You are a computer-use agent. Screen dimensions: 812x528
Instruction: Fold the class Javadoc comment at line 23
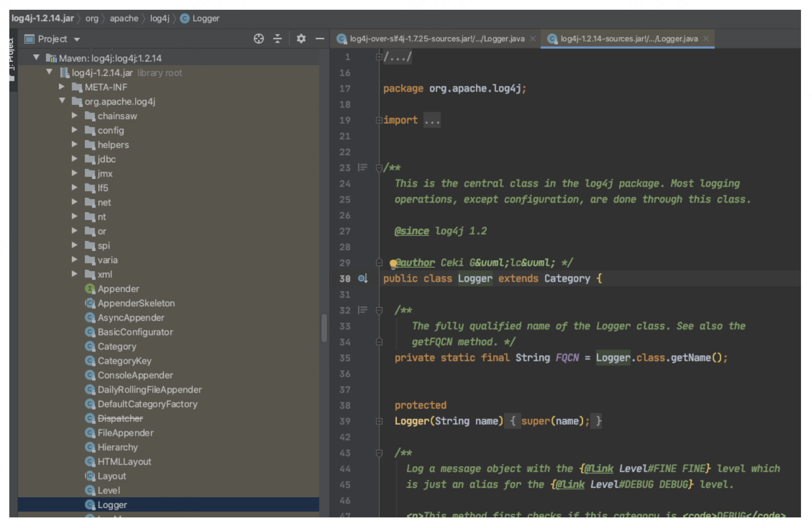click(379, 168)
